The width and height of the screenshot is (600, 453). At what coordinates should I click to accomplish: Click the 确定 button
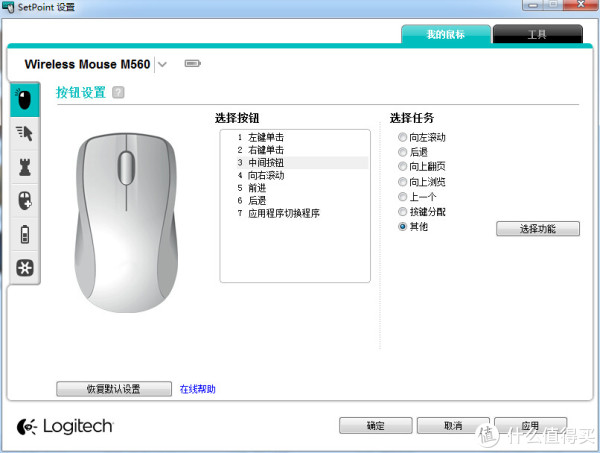[x=375, y=426]
